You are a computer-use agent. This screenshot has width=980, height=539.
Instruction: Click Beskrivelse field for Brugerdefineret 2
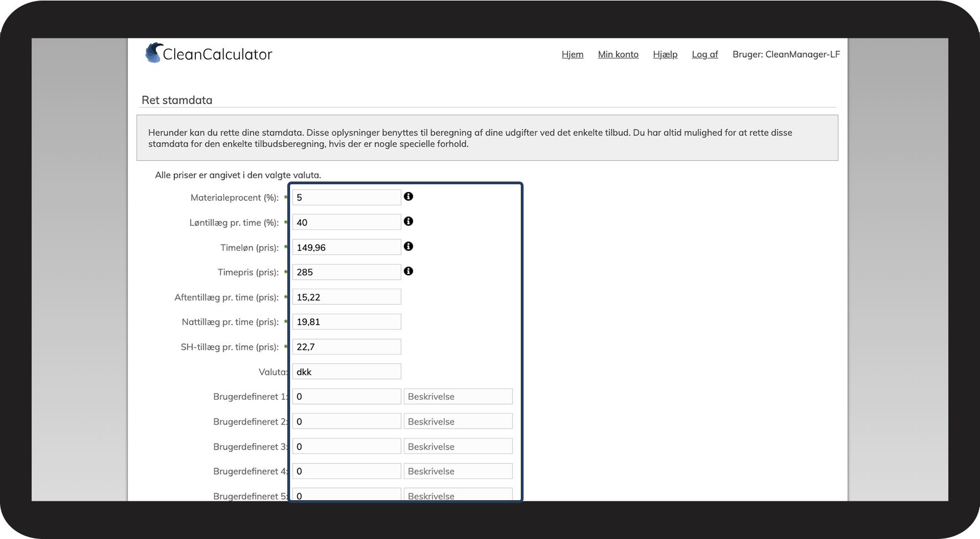(x=458, y=421)
